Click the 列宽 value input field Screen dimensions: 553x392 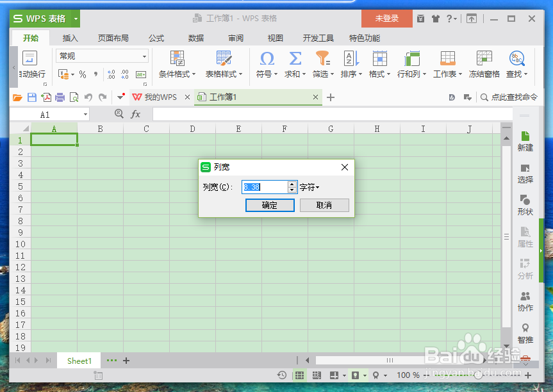click(x=266, y=187)
